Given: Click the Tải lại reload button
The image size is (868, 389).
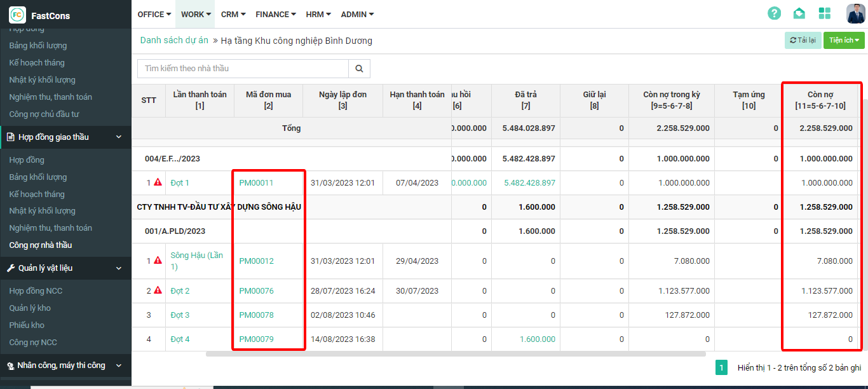Looking at the screenshot, I should (803, 41).
